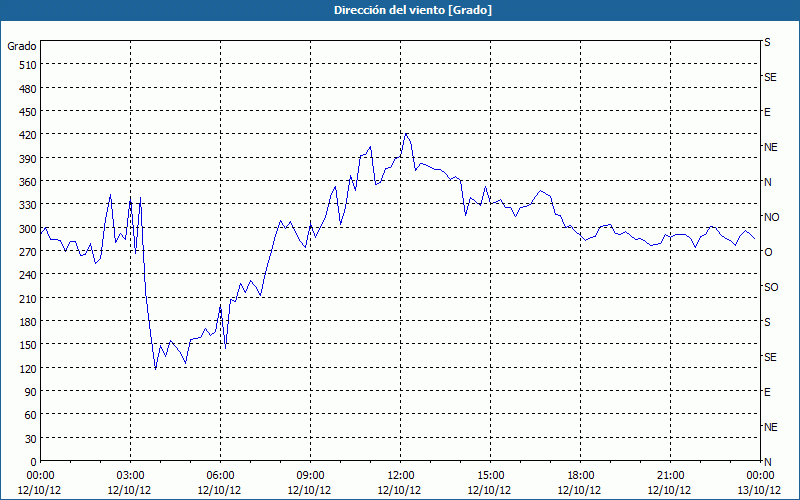Select the 'N' compass label level with 360

pyautogui.click(x=768, y=182)
